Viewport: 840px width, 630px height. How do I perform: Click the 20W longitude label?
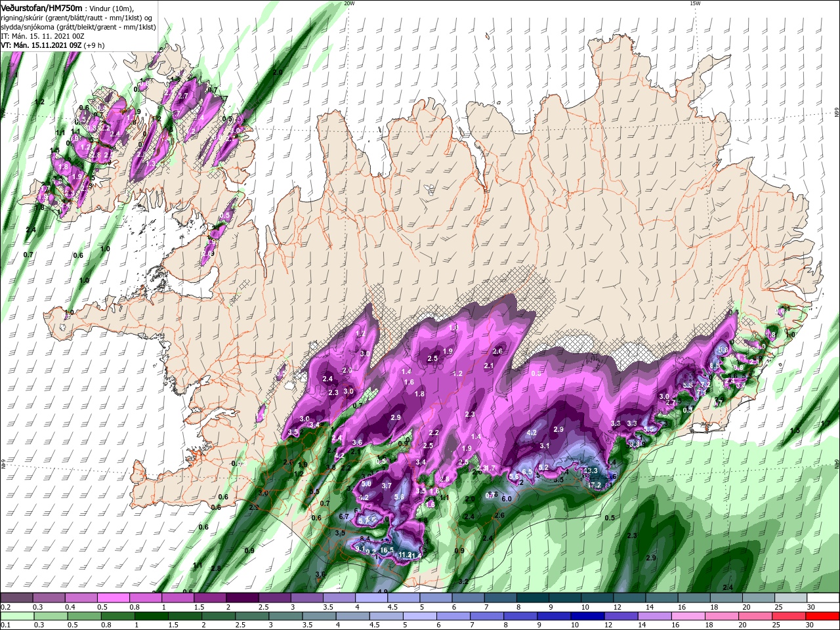(348, 3)
